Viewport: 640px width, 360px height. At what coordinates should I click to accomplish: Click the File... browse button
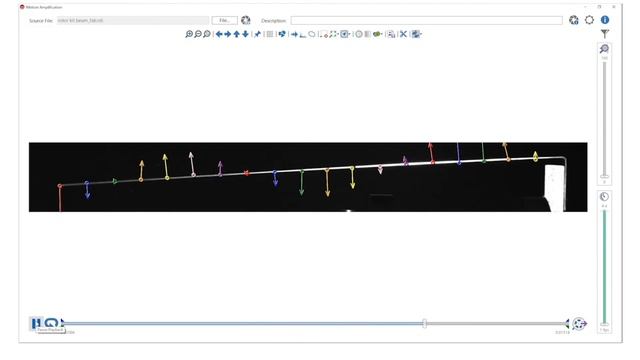[224, 20]
